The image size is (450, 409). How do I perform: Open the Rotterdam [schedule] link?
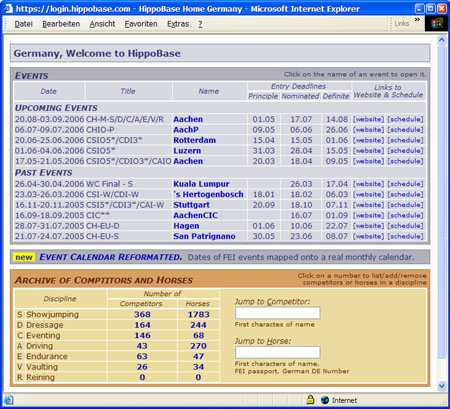coord(405,140)
